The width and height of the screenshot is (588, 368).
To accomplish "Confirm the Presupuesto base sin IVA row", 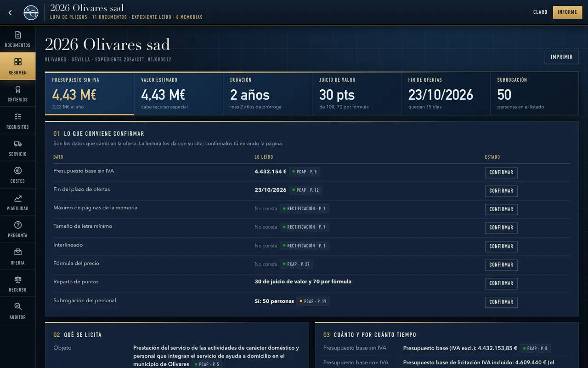I will [x=501, y=172].
